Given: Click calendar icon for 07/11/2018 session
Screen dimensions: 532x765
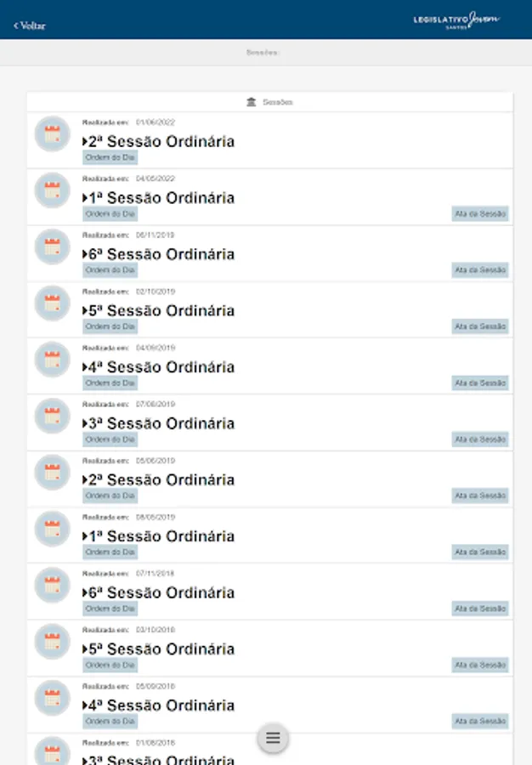Looking at the screenshot, I should [x=52, y=586].
